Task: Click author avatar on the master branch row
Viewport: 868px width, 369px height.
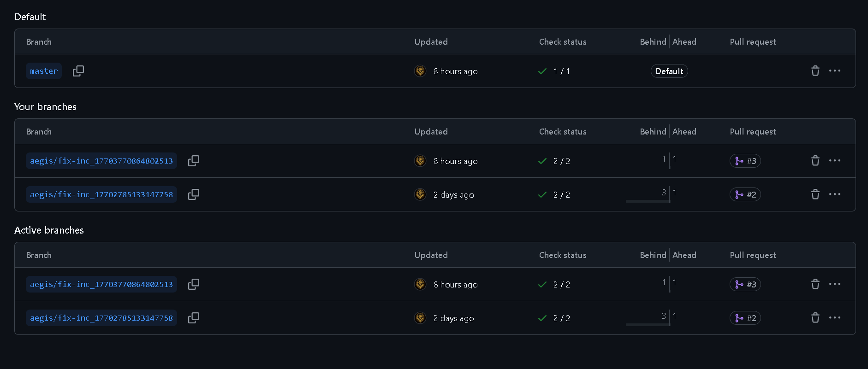Action: pyautogui.click(x=420, y=71)
